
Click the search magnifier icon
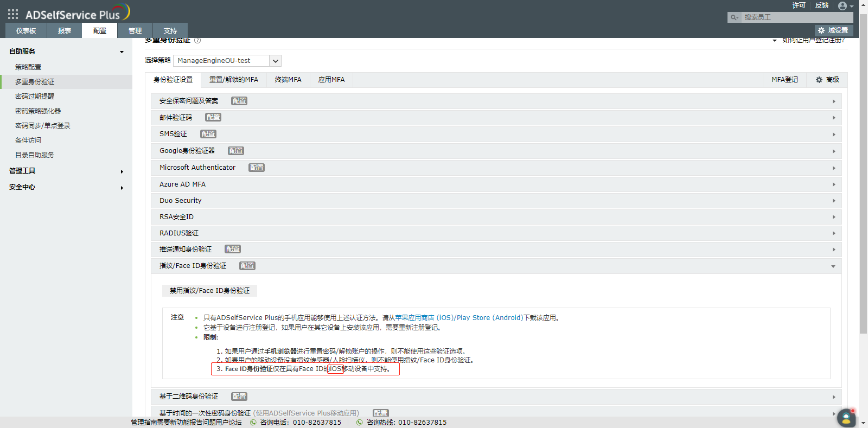pyautogui.click(x=734, y=17)
